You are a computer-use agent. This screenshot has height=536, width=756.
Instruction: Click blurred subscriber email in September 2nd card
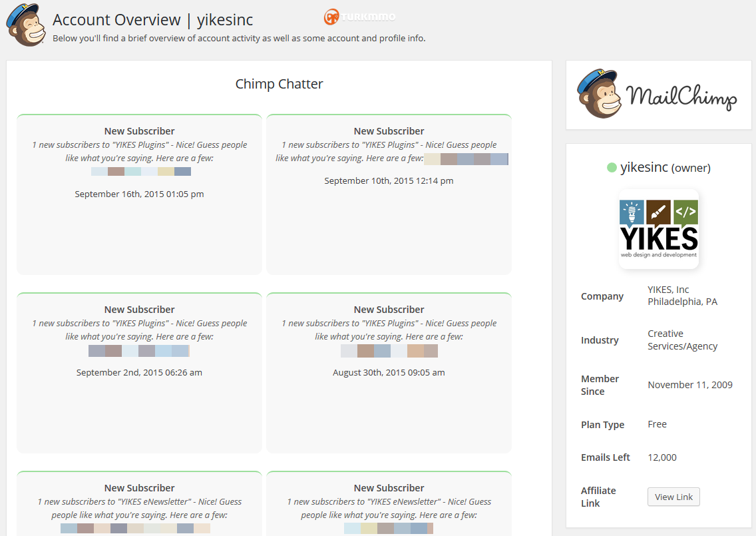tap(139, 351)
